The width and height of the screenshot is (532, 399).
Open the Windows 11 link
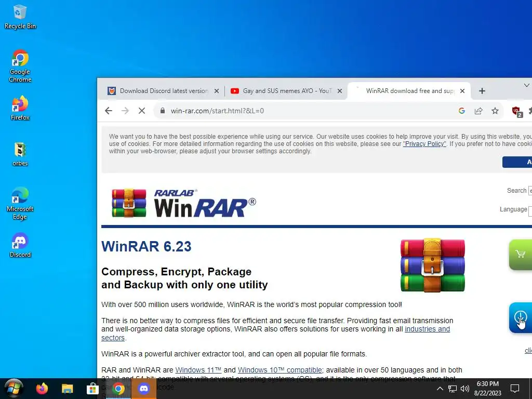[198, 370]
